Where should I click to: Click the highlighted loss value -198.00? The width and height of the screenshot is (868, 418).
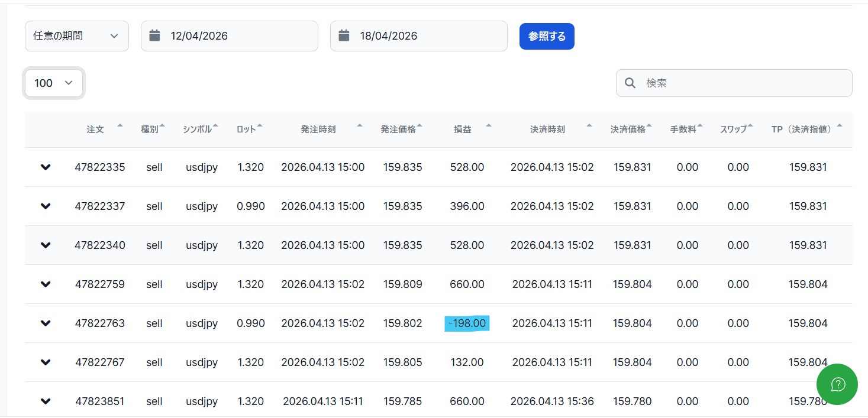[x=467, y=323]
